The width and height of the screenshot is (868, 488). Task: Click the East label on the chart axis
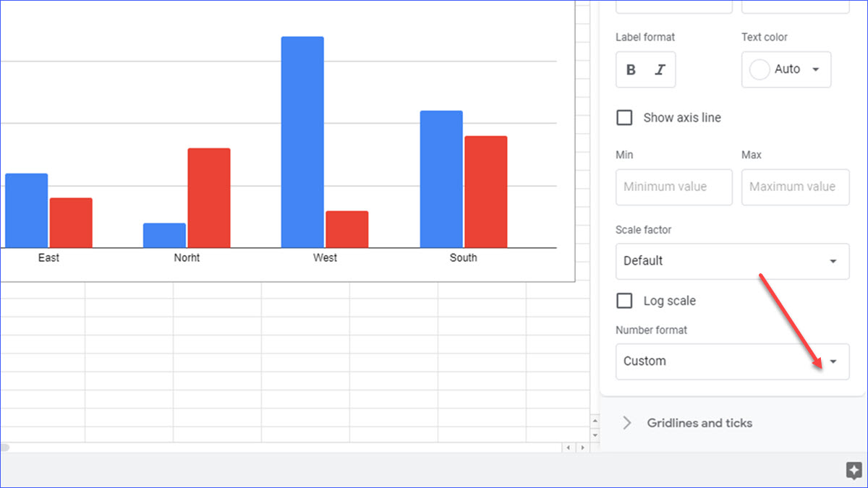(x=48, y=257)
